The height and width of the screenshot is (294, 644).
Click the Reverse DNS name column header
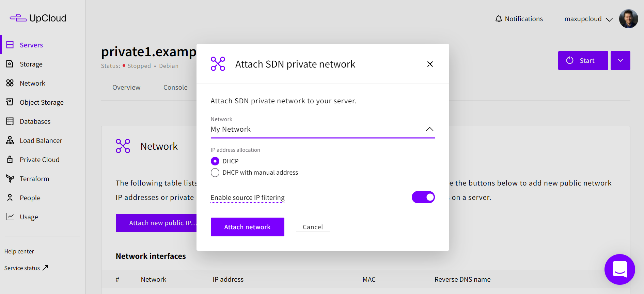pyautogui.click(x=462, y=279)
